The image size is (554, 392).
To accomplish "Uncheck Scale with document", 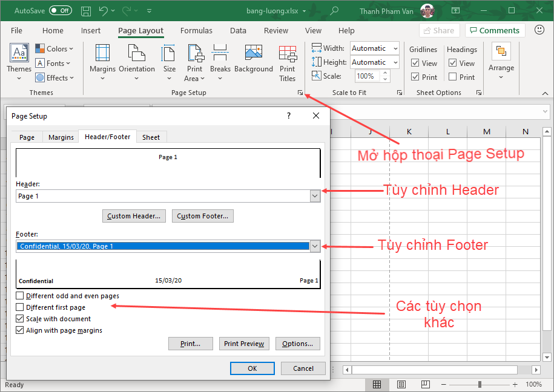I will pyautogui.click(x=20, y=319).
